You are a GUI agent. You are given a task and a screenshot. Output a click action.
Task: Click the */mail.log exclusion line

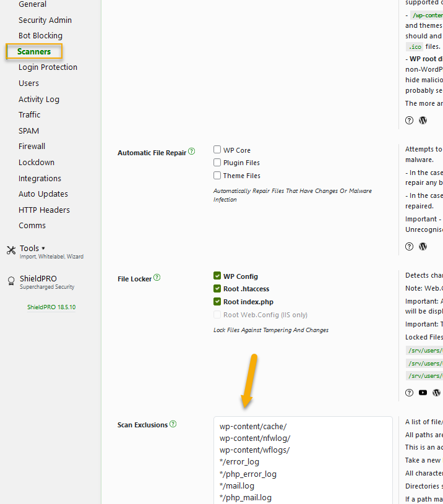pos(237,485)
